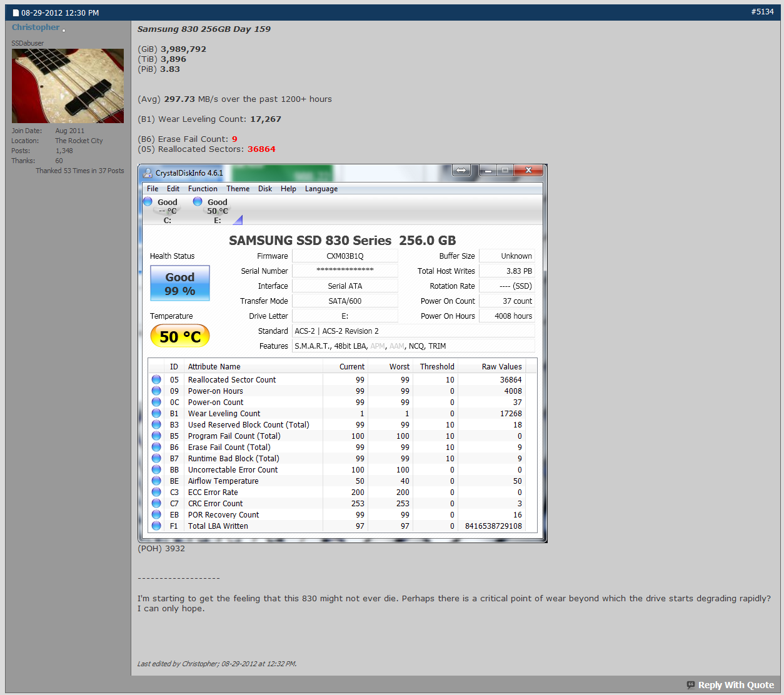Click the 50 °C temperature indicator

point(180,337)
